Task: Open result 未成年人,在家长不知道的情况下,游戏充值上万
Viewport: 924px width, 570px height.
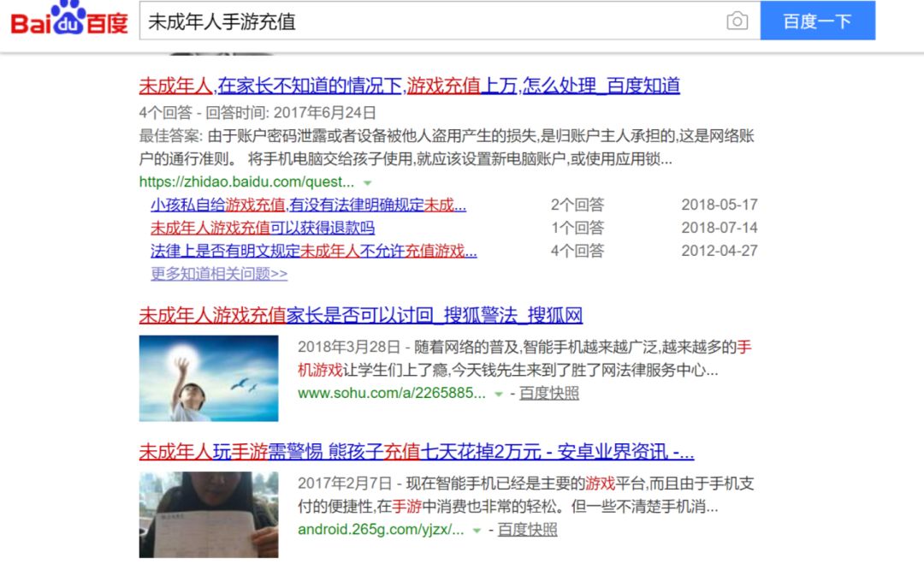Action: click(410, 86)
